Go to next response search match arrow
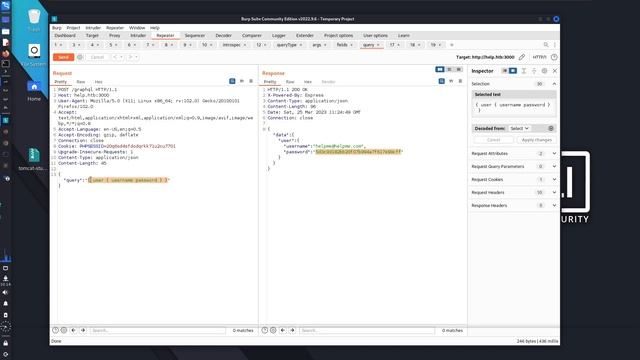This screenshot has width=640, height=360. pos(292,330)
